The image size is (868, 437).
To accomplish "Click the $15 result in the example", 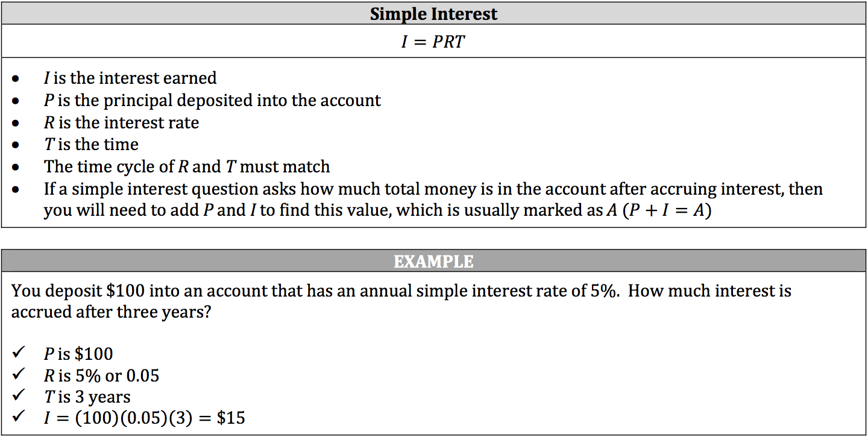I will (230, 418).
